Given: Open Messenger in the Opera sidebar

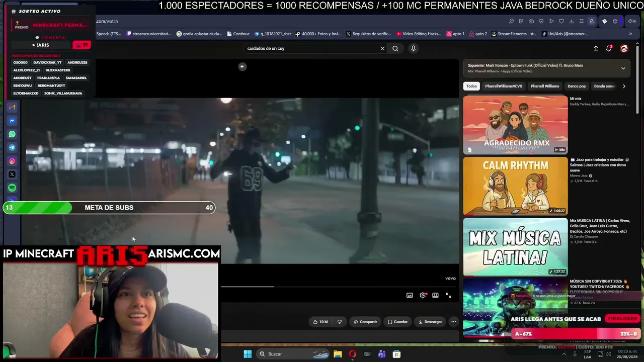Looking at the screenshot, I should click(12, 121).
